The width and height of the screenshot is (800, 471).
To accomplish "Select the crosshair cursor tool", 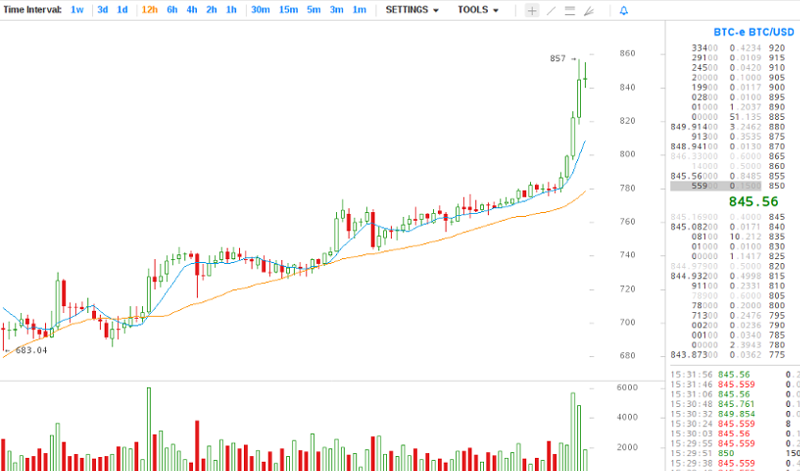I will pyautogui.click(x=532, y=10).
